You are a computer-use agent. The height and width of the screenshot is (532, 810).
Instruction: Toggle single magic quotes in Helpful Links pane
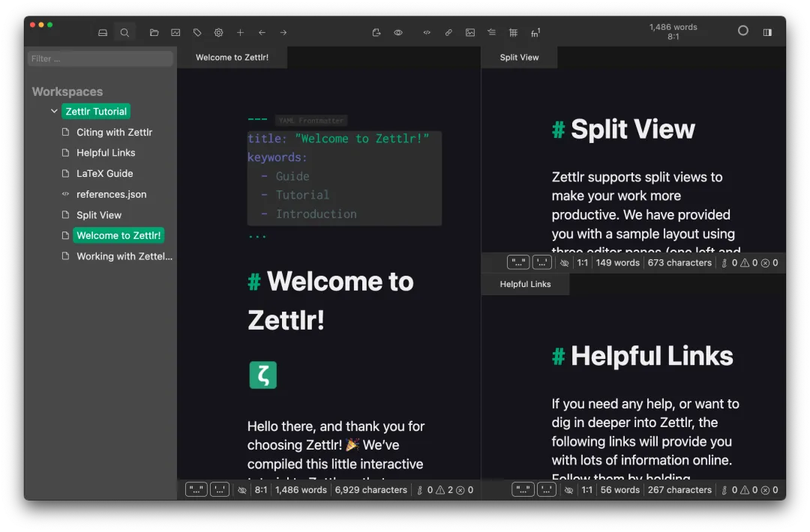tap(547, 490)
